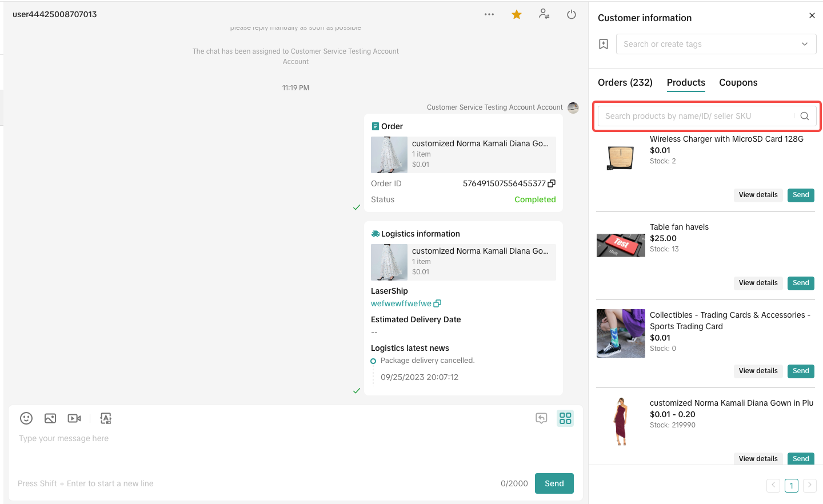Open the image attachment icon

[50, 418]
